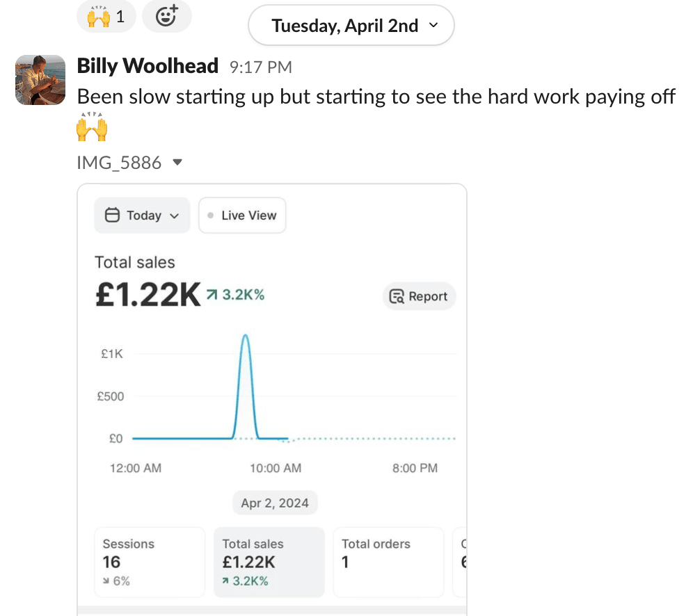The width and height of the screenshot is (693, 616).
Task: Open Billy Woolhead's profile avatar
Action: [40, 80]
